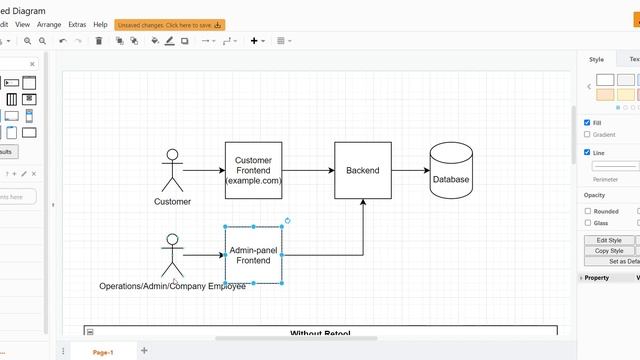640x360 pixels.
Task: Open the Waypoints style dropdown
Action: pyautogui.click(x=230, y=41)
